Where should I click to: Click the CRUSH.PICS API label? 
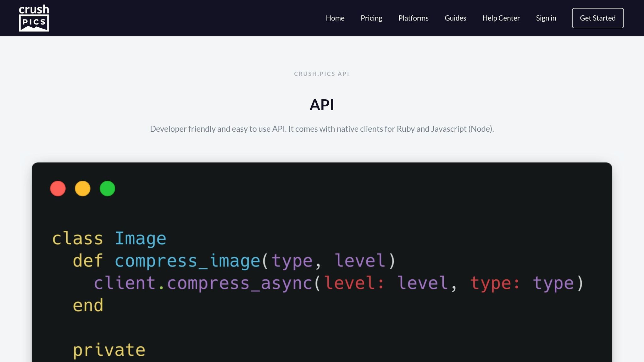pyautogui.click(x=322, y=74)
